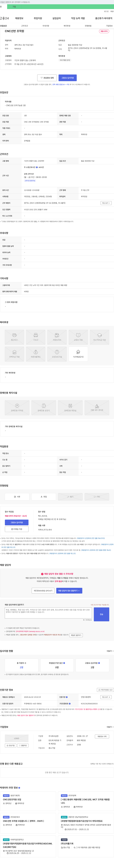The image size is (114, 868).
Task: Click the 소정근로시간 info icon
Action: tap(37, 167)
